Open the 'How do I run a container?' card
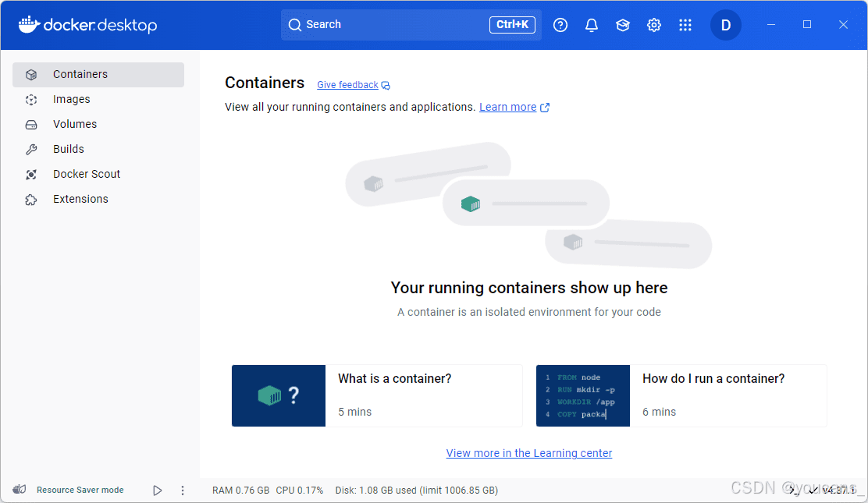Viewport: 868px width, 503px height. pos(681,395)
